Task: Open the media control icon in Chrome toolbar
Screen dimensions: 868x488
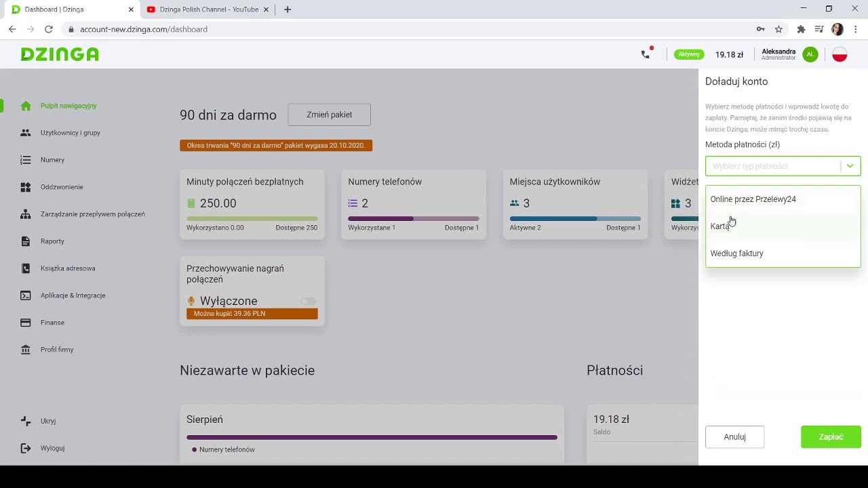Action: 819,29
